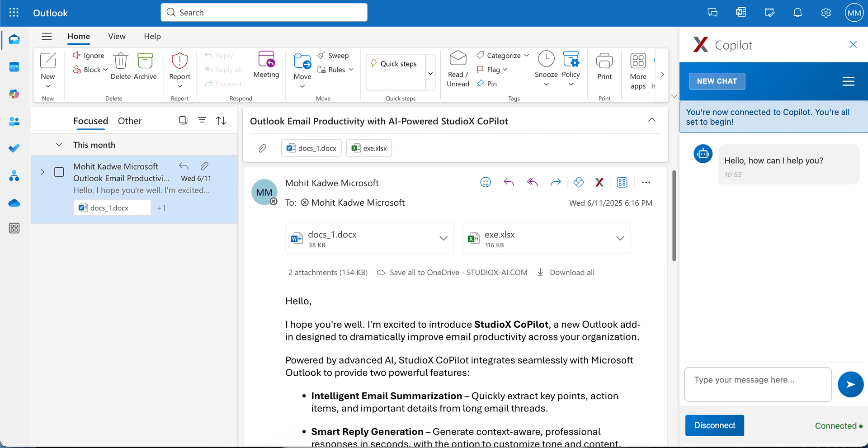
Task: Click Download all attachments link
Action: [x=571, y=273]
